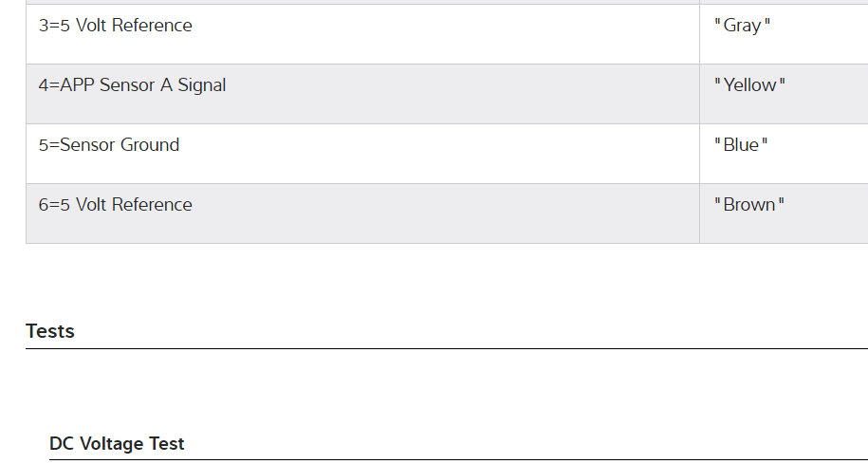Select the "Brown" wire color value
868x464 pixels.
coord(749,205)
